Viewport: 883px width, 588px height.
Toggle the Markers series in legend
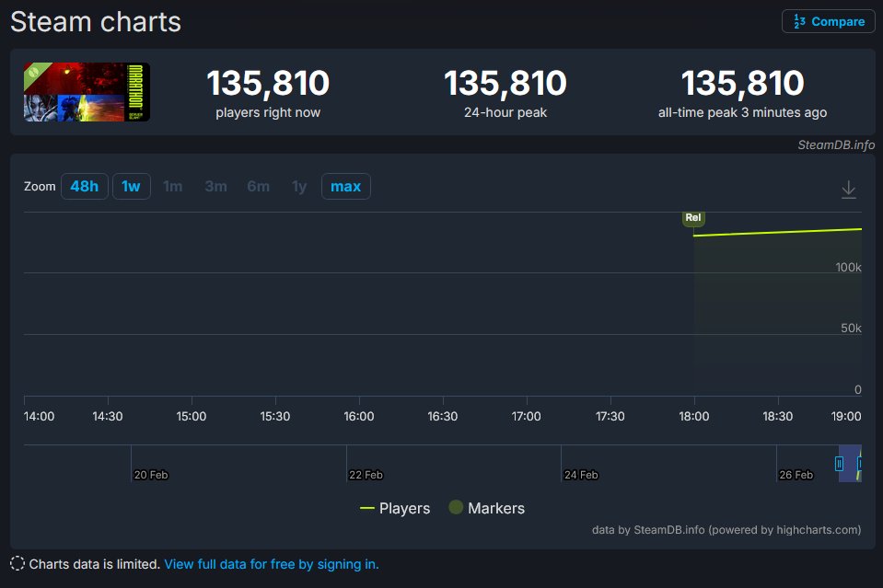[486, 508]
